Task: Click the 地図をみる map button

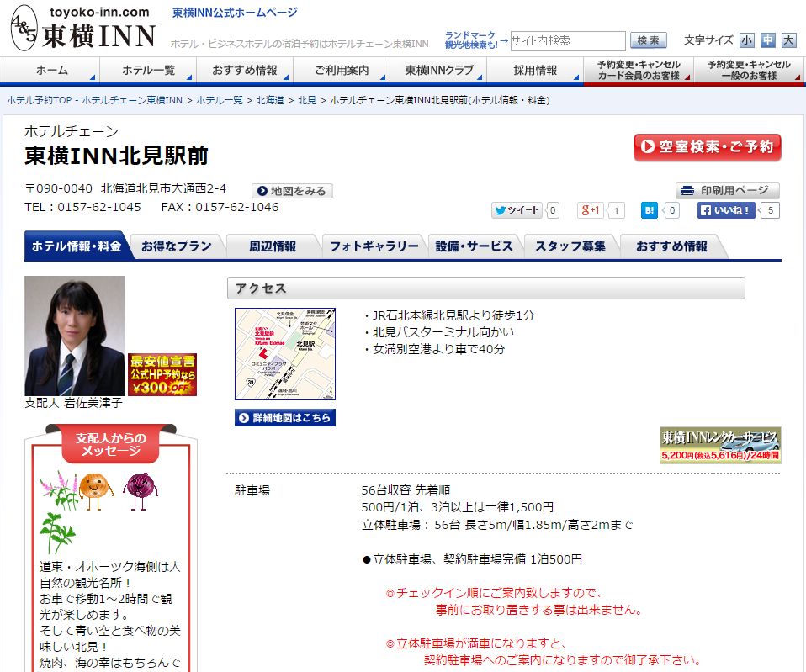Action: [292, 191]
